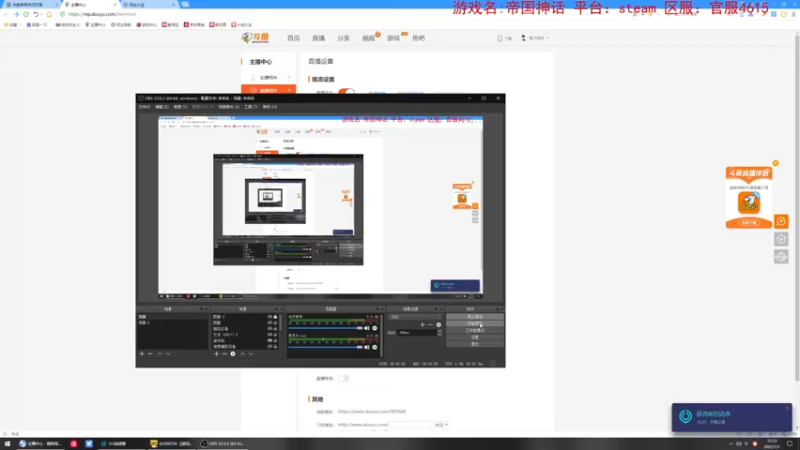Toggle visibility of fifth source row in OBS
The image size is (800, 450).
click(270, 340)
